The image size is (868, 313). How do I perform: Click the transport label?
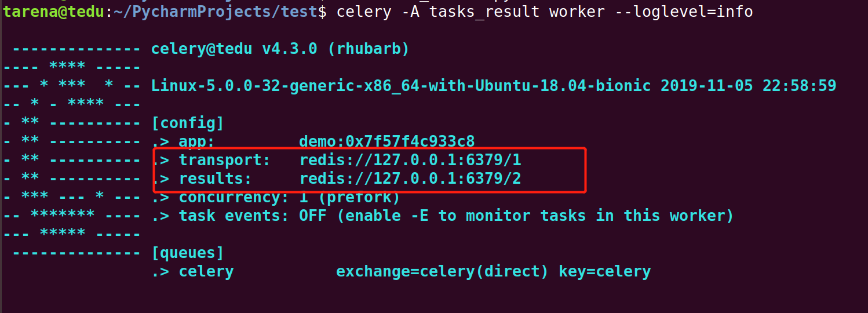[224, 160]
